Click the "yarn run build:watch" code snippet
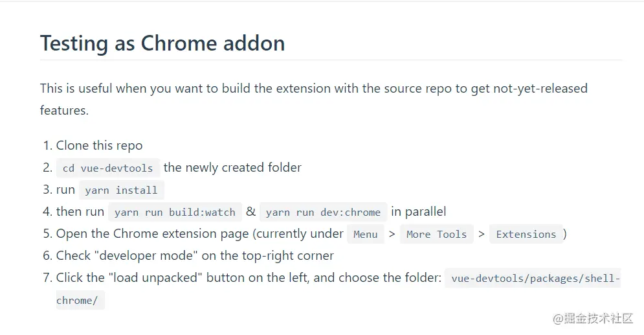The image size is (644, 335). 175,212
